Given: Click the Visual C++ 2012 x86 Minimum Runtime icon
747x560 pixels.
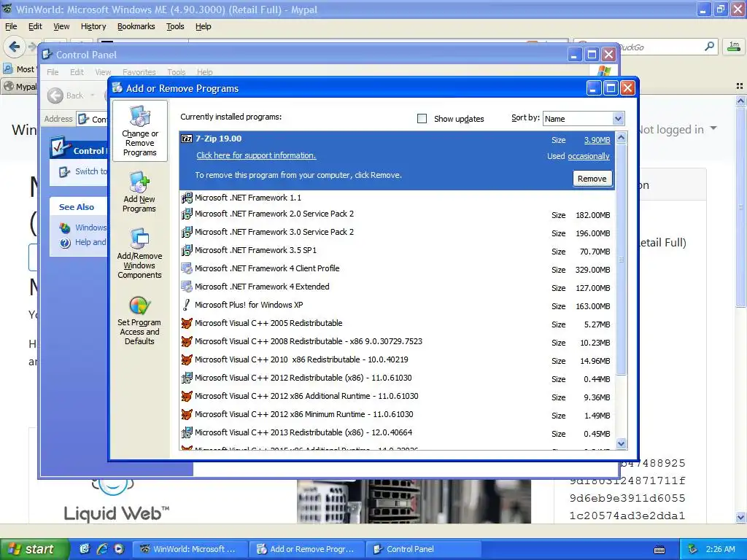Looking at the screenshot, I should [187, 414].
